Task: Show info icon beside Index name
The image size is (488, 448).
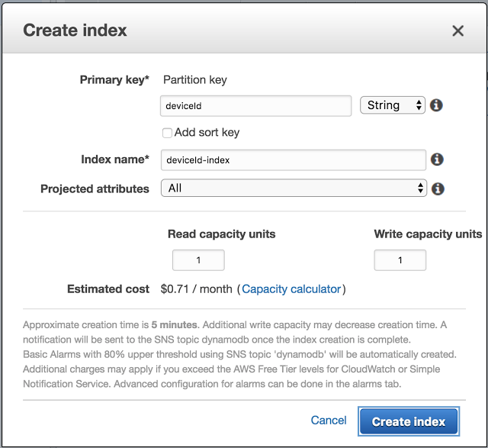Action: tap(437, 160)
